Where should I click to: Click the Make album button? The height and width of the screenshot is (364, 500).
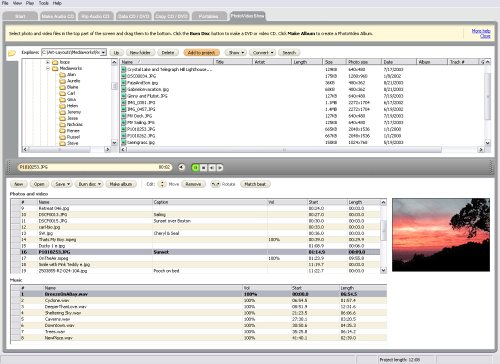point(121,184)
